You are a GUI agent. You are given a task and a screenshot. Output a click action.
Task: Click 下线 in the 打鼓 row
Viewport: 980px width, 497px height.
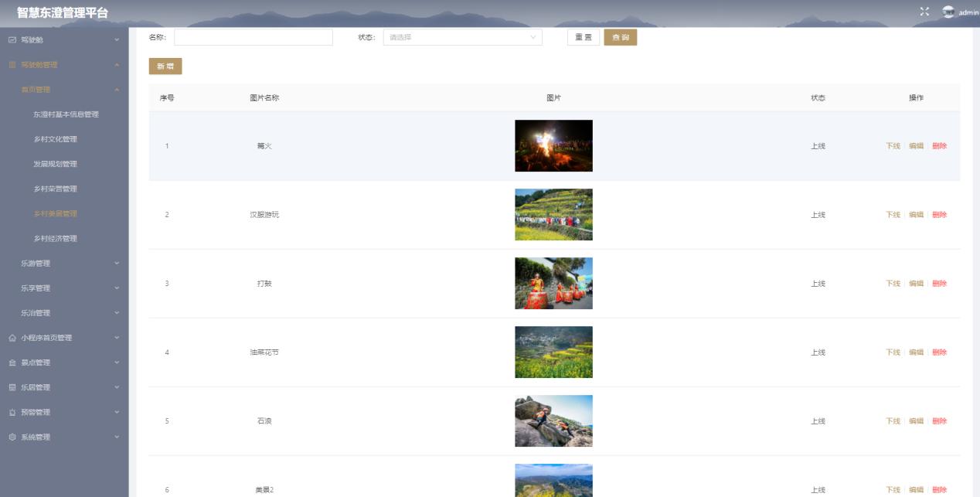tap(893, 284)
